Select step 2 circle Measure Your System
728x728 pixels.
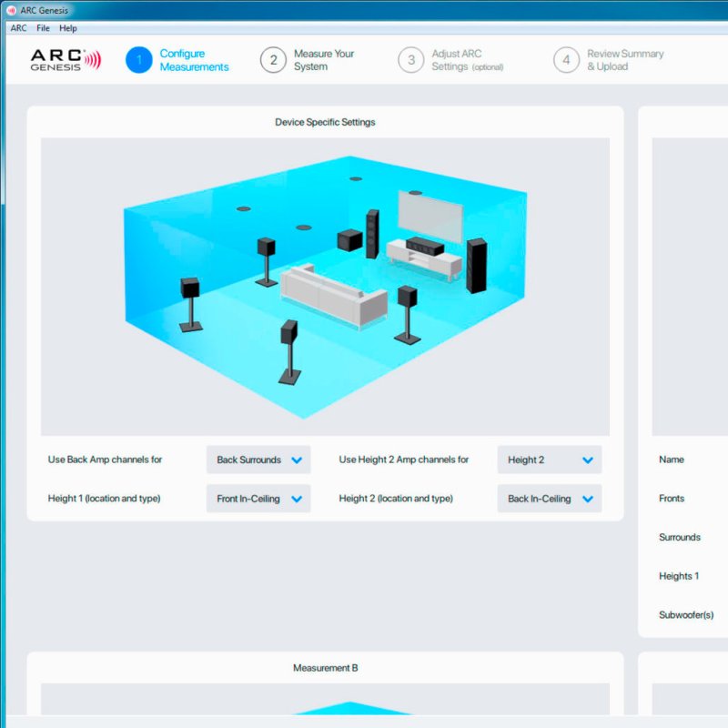(273, 60)
